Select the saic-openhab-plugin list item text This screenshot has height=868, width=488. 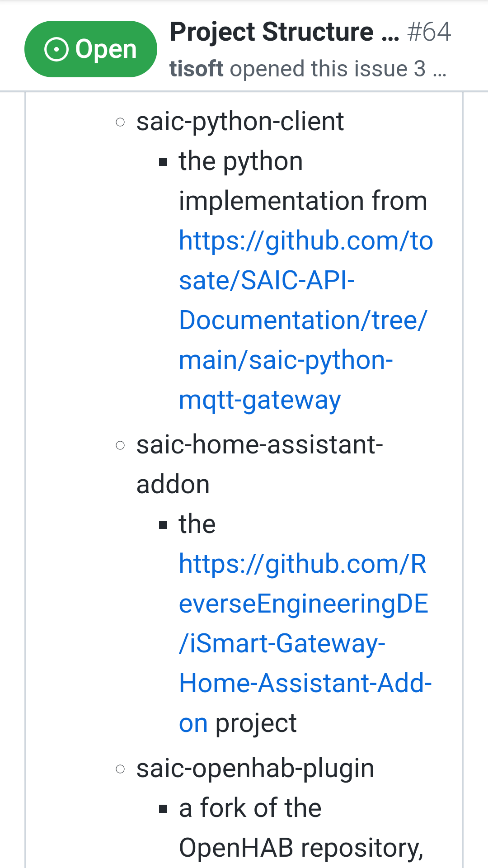pyautogui.click(x=255, y=769)
